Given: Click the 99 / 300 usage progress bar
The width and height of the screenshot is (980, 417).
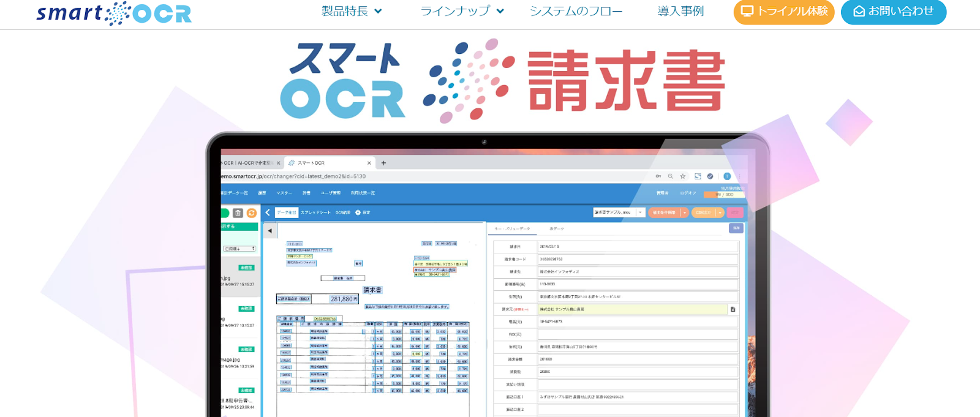Looking at the screenshot, I should pos(724,195).
